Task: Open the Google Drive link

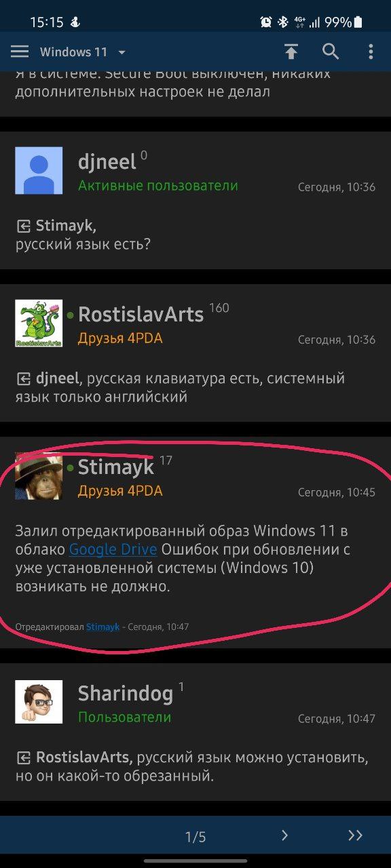Action: (x=113, y=549)
